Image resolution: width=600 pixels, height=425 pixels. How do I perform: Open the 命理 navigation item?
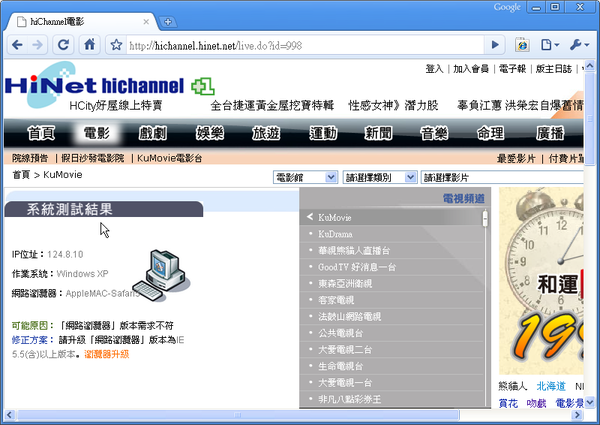tap(491, 133)
